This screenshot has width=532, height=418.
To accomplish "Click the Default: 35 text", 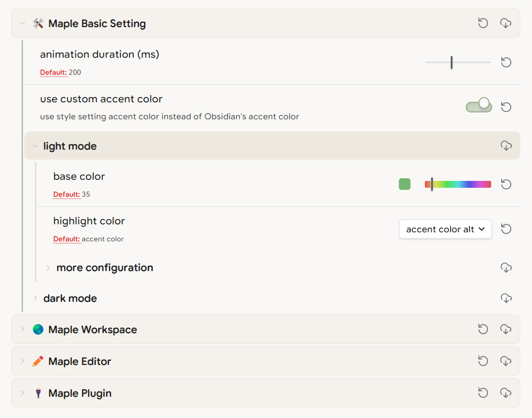I will [72, 194].
